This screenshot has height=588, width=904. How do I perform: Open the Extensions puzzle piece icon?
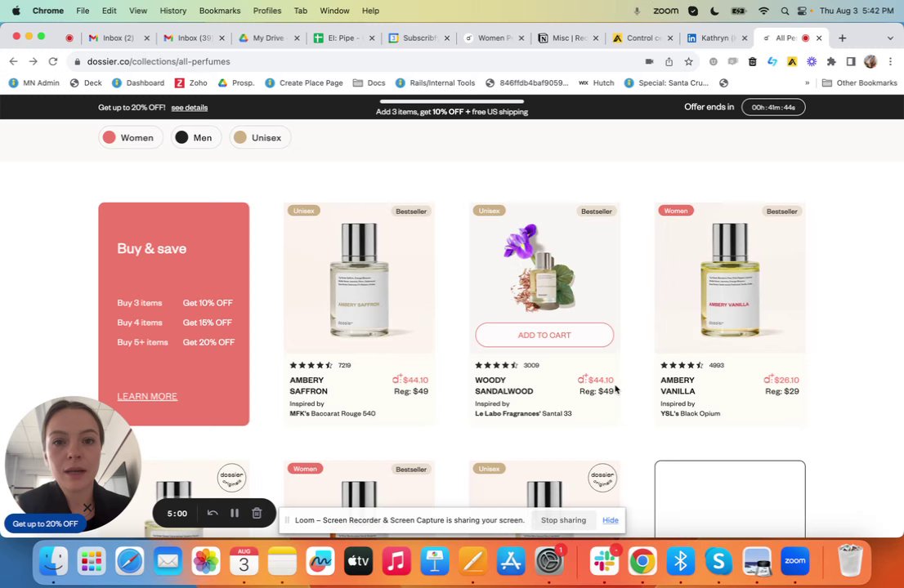point(830,61)
